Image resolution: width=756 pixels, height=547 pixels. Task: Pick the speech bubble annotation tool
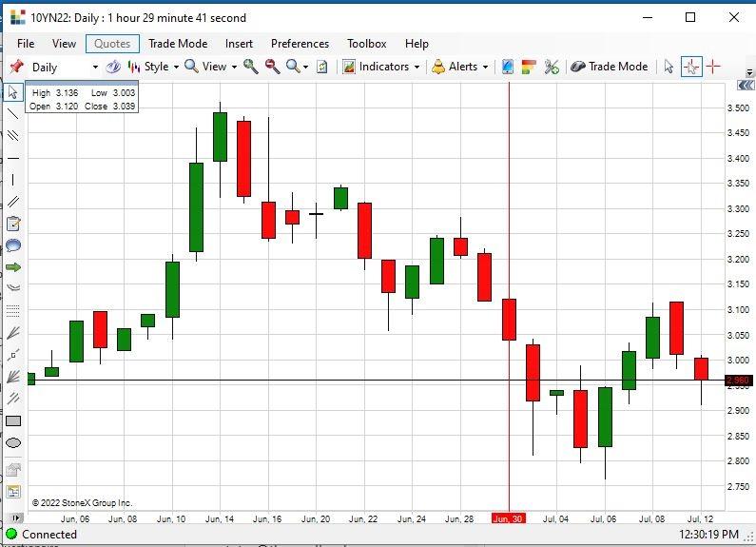[x=13, y=245]
